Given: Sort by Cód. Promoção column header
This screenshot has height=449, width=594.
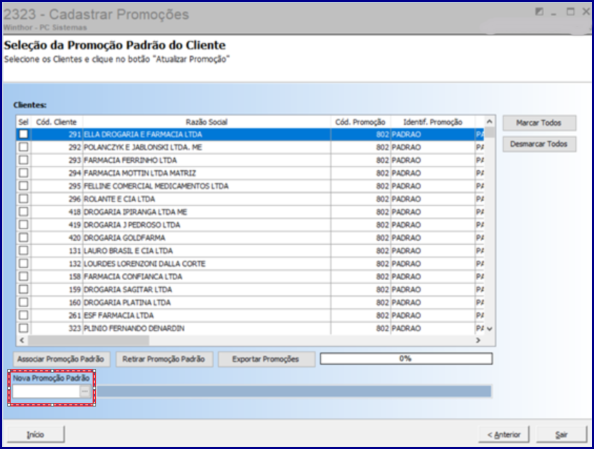Looking at the screenshot, I should coord(361,122).
